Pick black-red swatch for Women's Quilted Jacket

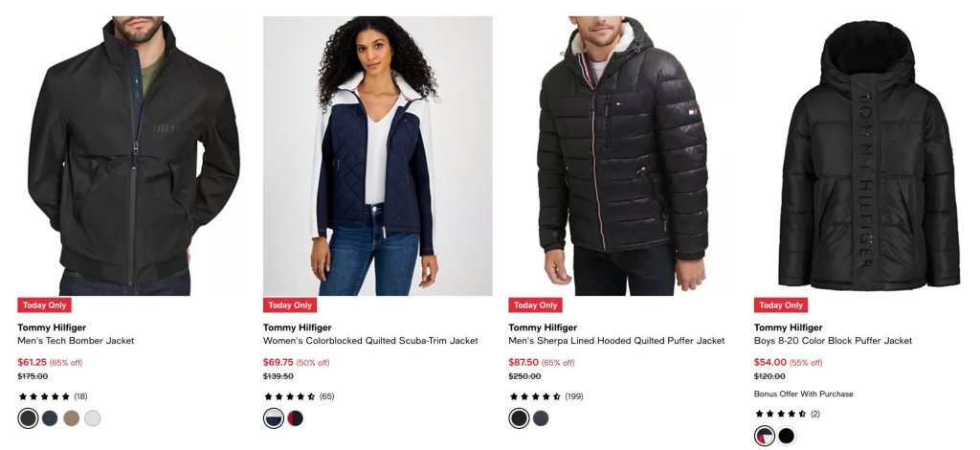296,418
